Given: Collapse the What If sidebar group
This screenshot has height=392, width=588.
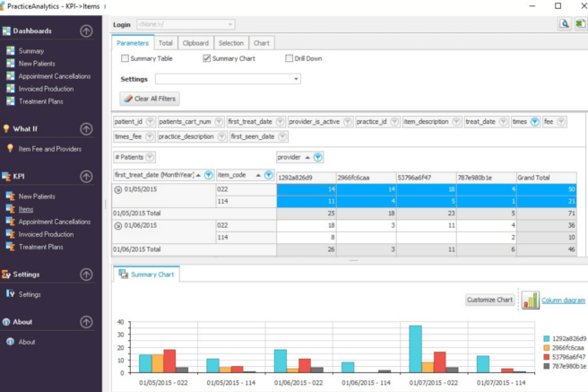Looking at the screenshot, I should (86, 128).
